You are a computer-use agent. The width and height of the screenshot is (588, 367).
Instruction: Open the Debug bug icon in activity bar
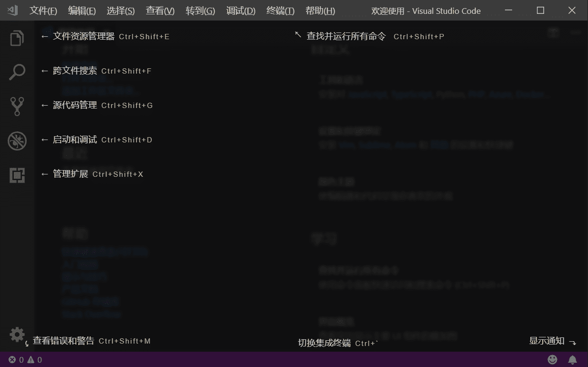pos(17,141)
